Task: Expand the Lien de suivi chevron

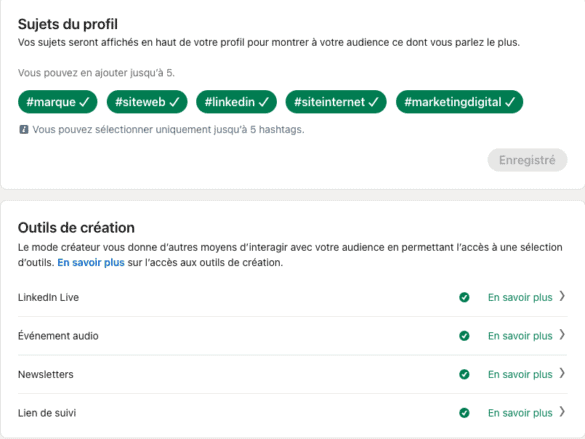Action: click(x=562, y=412)
